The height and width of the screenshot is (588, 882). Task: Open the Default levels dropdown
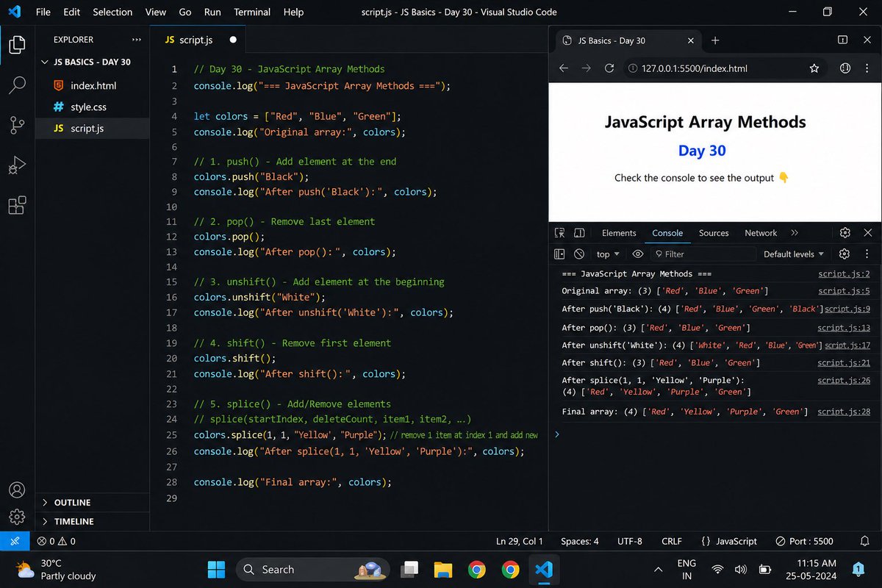click(x=794, y=254)
